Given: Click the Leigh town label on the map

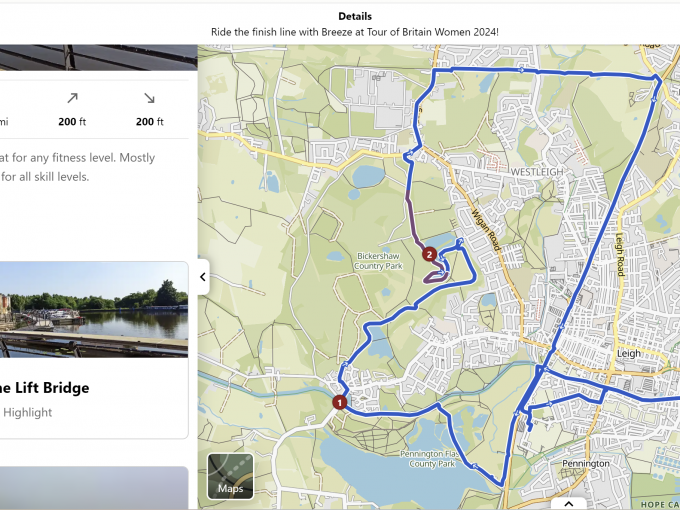Looking at the screenshot, I should tap(628, 353).
